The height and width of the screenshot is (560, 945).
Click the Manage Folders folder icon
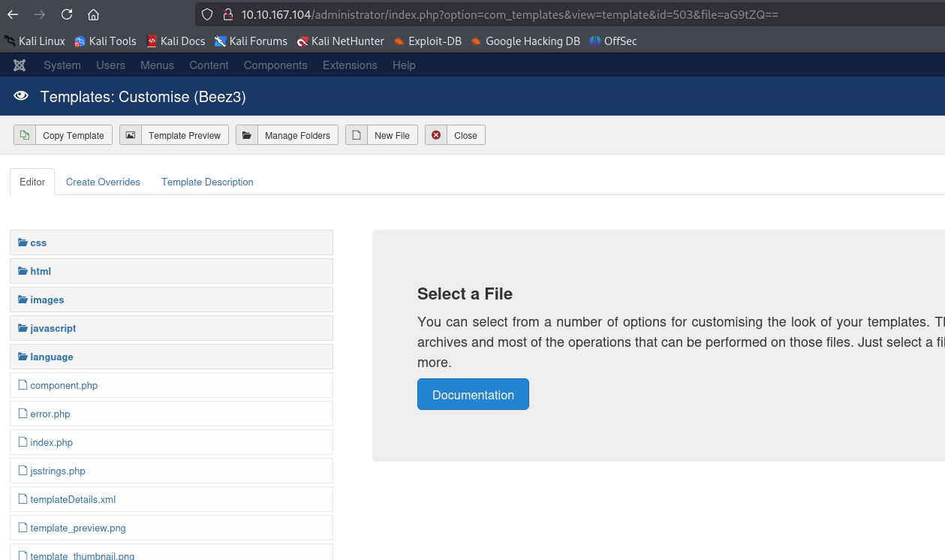click(x=247, y=135)
